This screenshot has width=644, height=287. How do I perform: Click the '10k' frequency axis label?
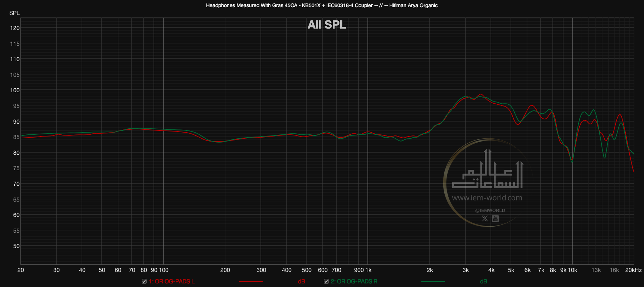[572, 270]
